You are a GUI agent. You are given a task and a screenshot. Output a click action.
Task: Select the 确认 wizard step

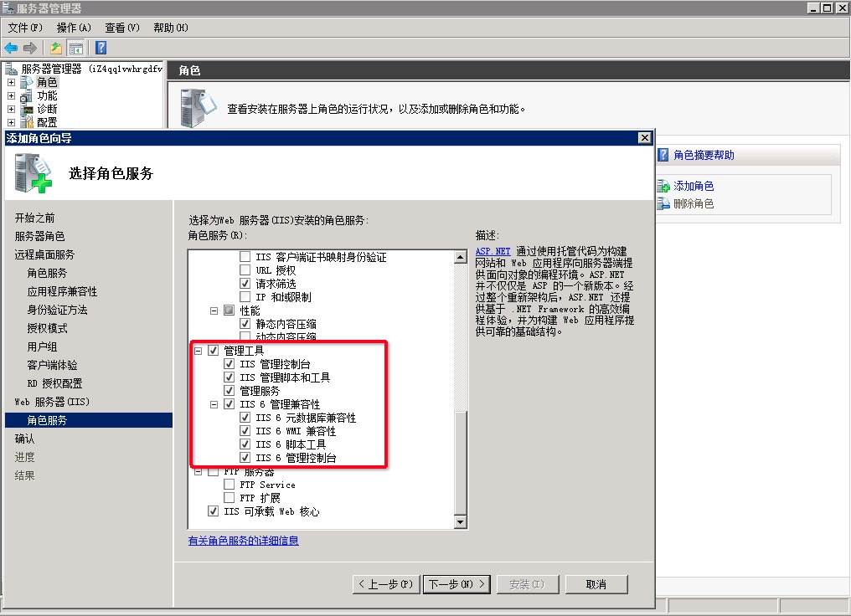pyautogui.click(x=24, y=439)
